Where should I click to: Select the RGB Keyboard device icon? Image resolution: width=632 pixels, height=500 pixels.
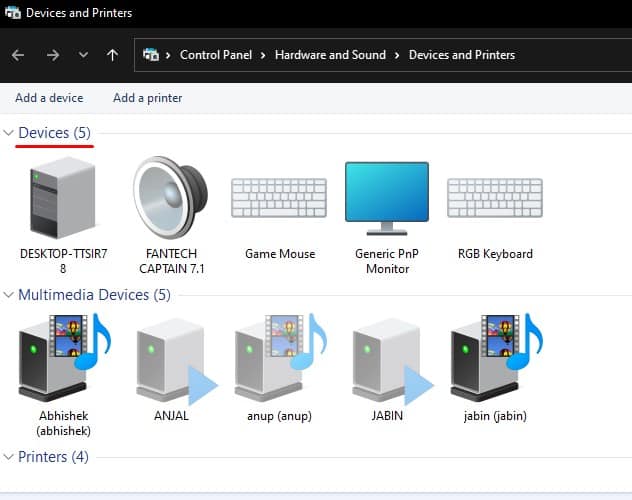pyautogui.click(x=495, y=198)
